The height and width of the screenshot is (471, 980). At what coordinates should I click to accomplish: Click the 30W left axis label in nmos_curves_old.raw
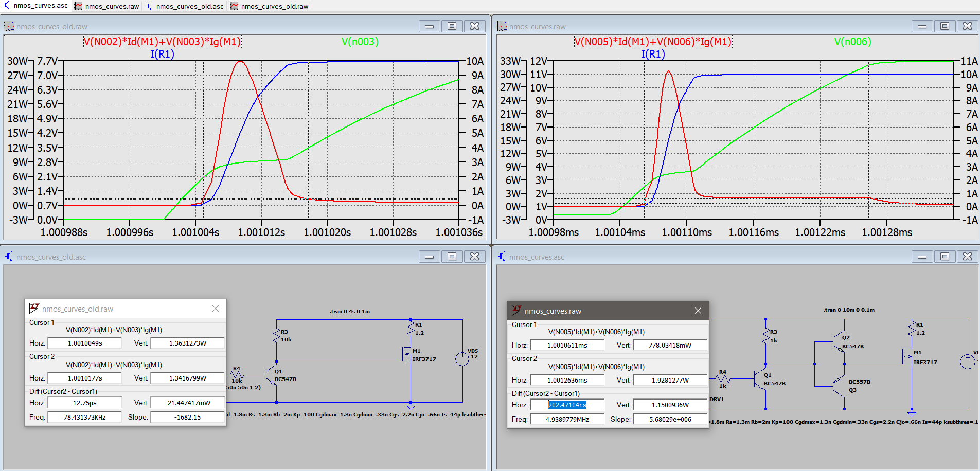(x=17, y=61)
